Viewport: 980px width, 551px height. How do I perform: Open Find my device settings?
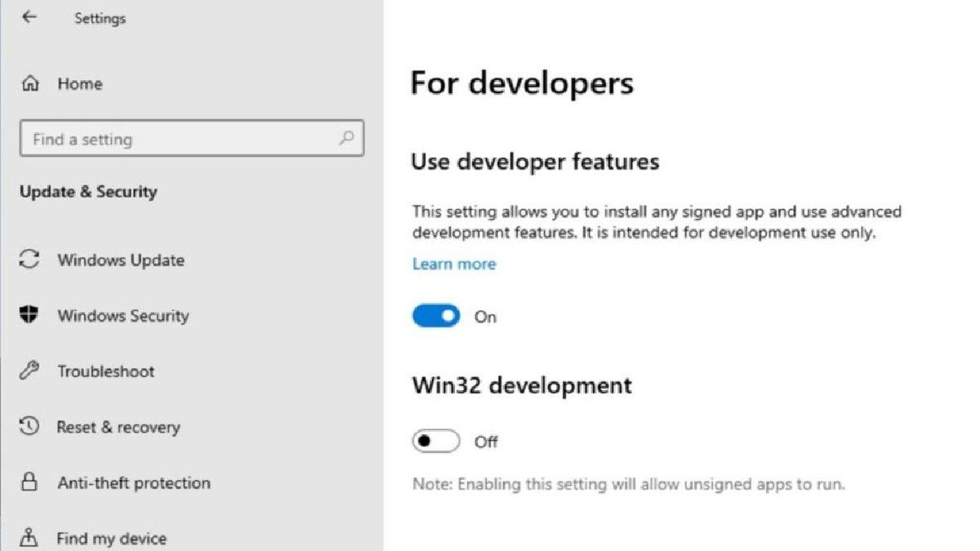111,537
